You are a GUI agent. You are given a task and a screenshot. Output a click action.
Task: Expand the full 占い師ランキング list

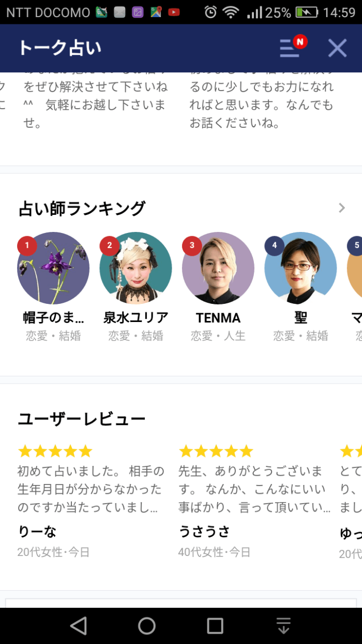point(341,208)
